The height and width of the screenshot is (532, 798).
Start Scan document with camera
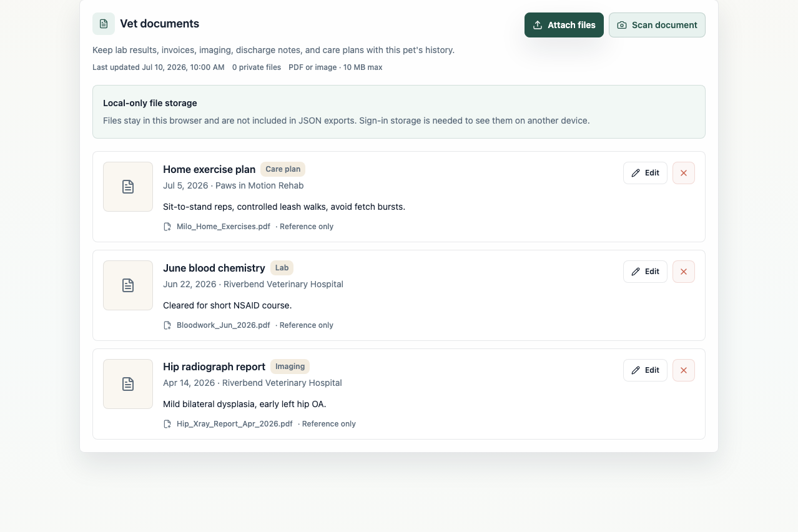tap(657, 25)
